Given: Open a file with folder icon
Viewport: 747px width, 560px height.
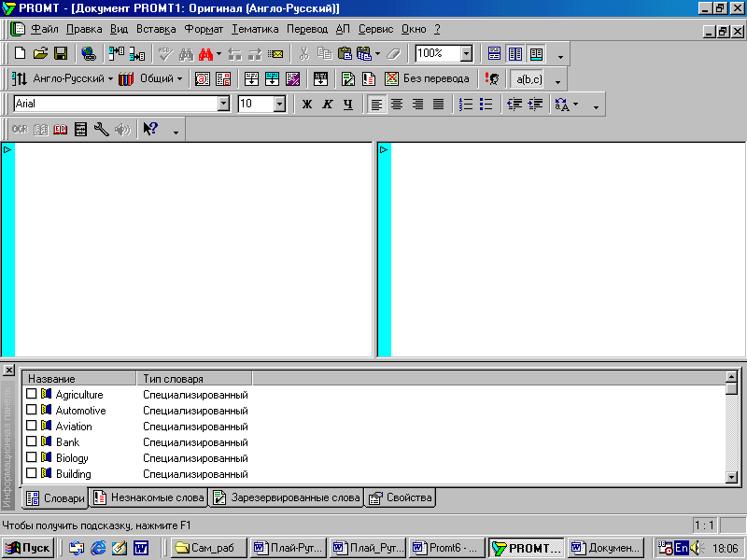Looking at the screenshot, I should [40, 53].
